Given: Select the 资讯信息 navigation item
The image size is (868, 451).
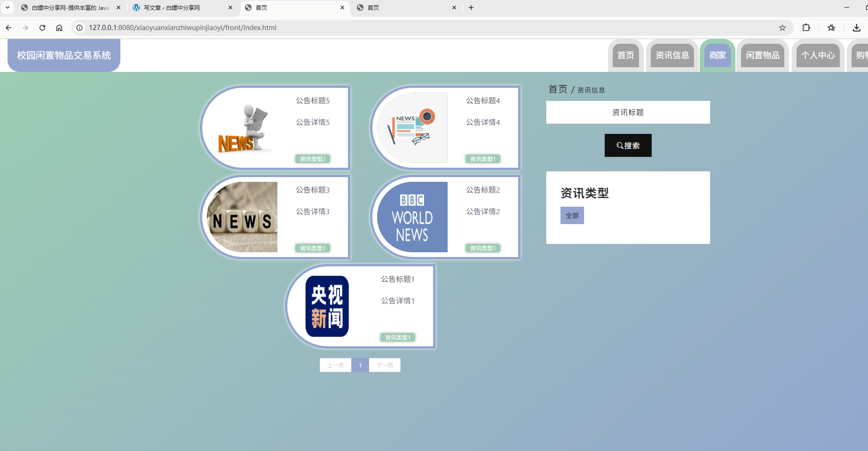Looking at the screenshot, I should coord(671,55).
